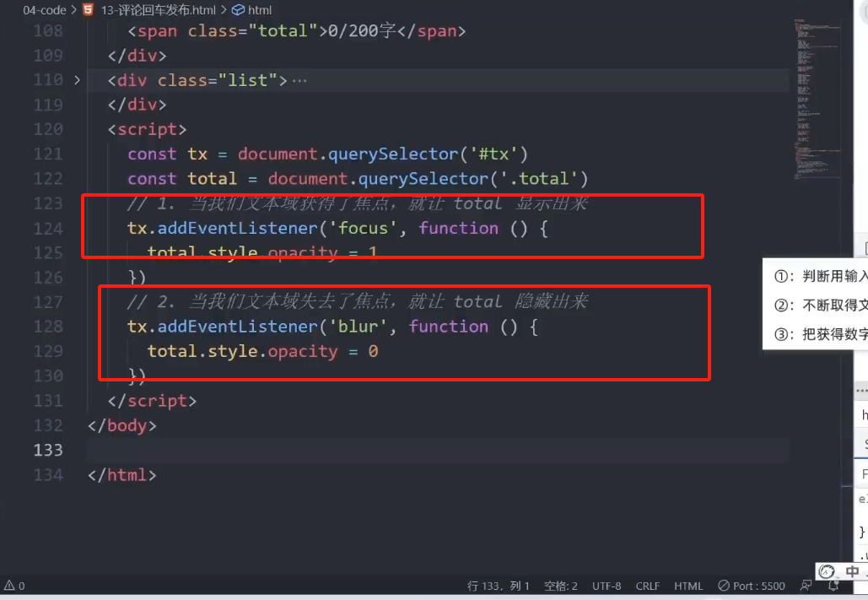Click the class="list" attribute on line 110
868x600 pixels.
point(218,80)
